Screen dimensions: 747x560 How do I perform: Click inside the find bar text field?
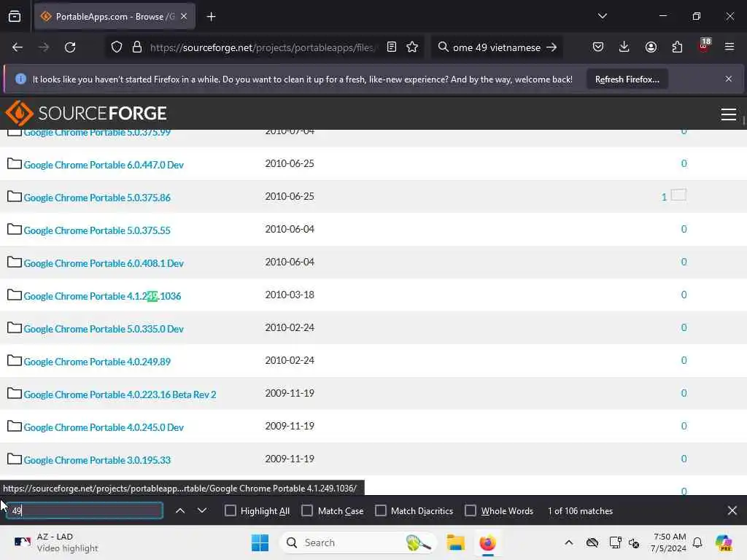click(x=85, y=510)
